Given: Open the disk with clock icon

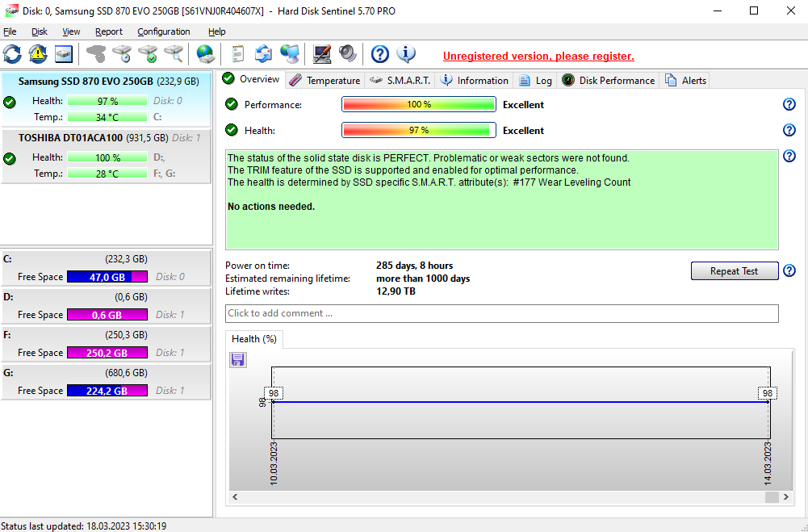Looking at the screenshot, I should [x=122, y=53].
